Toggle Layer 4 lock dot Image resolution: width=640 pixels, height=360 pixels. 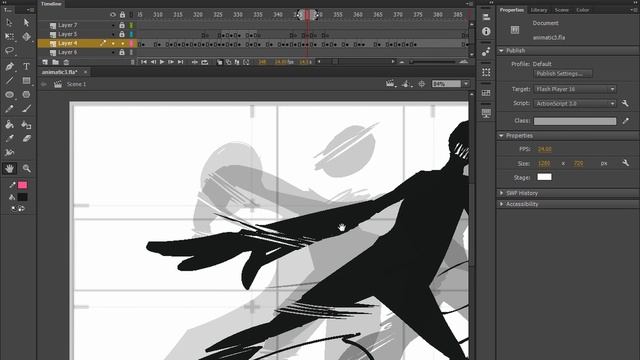[122, 43]
